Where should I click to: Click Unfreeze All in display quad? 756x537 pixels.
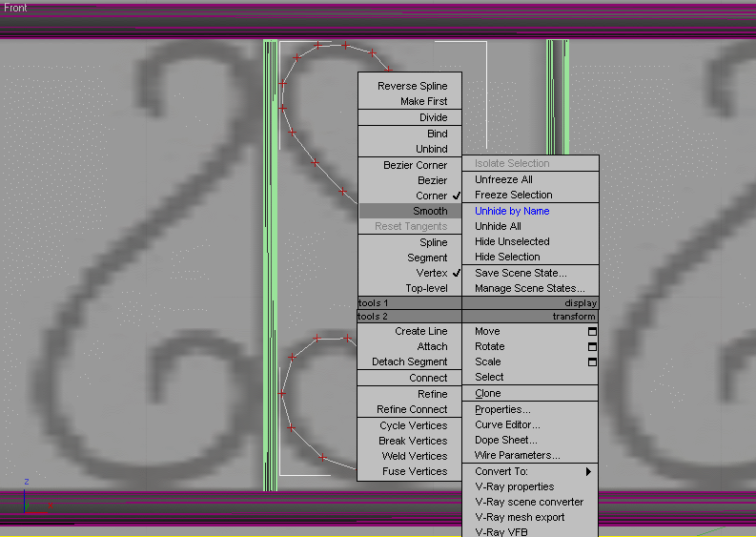point(503,179)
